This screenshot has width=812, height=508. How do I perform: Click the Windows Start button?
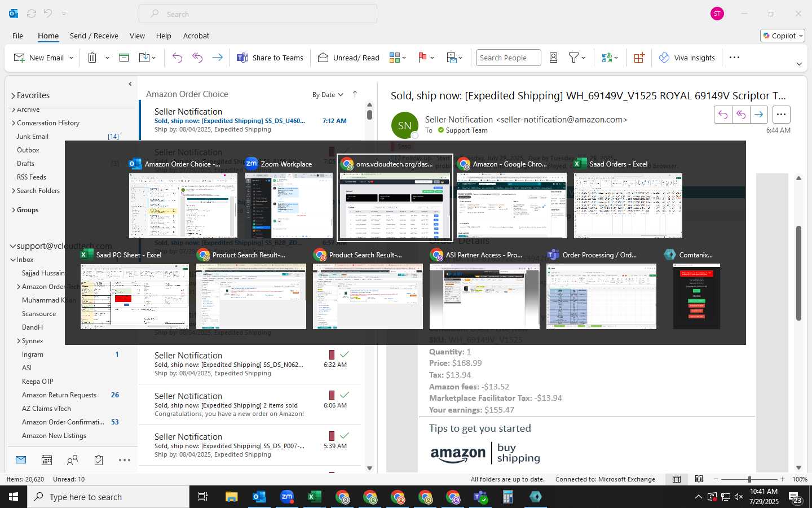pyautogui.click(x=14, y=497)
